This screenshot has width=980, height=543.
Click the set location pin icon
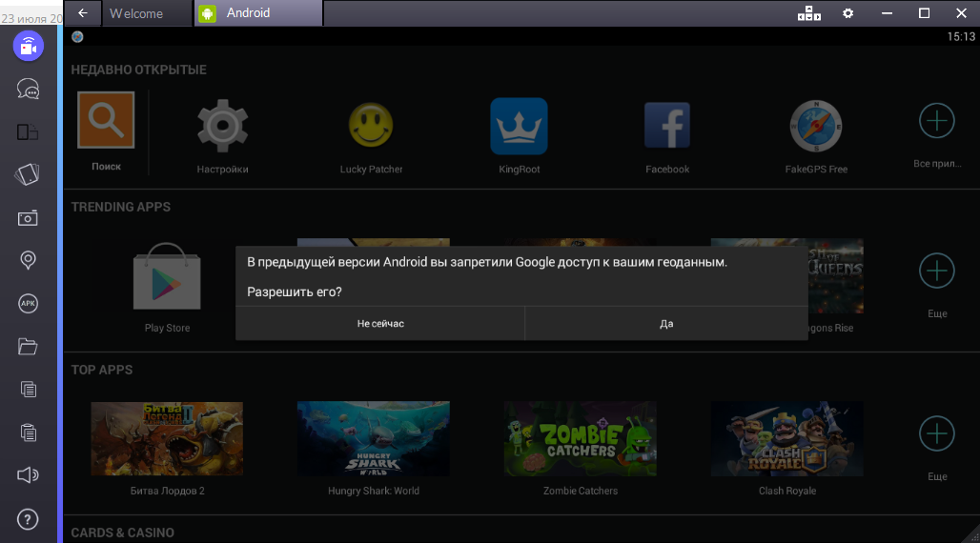[x=29, y=260]
